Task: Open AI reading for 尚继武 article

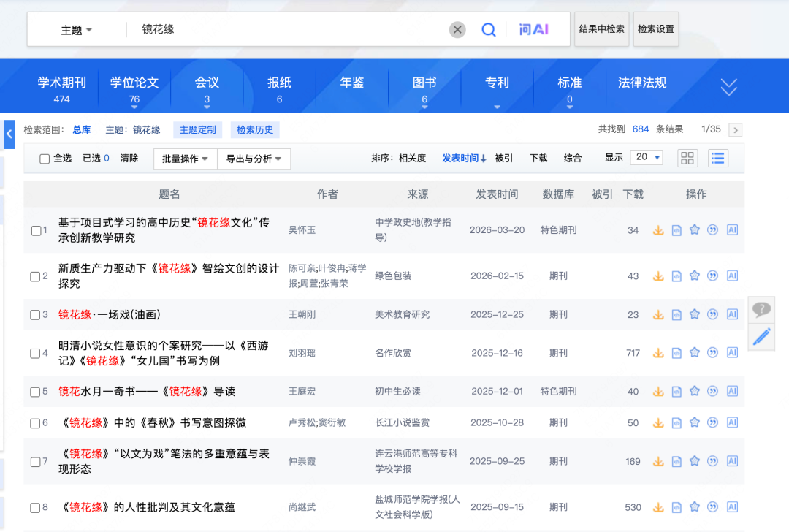Action: point(732,507)
